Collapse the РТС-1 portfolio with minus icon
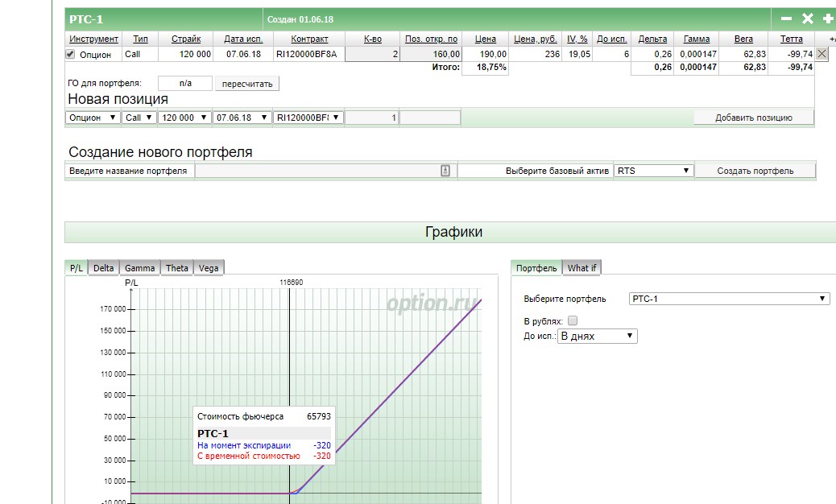Viewport: 836px width, 504px height. pyautogui.click(x=786, y=19)
